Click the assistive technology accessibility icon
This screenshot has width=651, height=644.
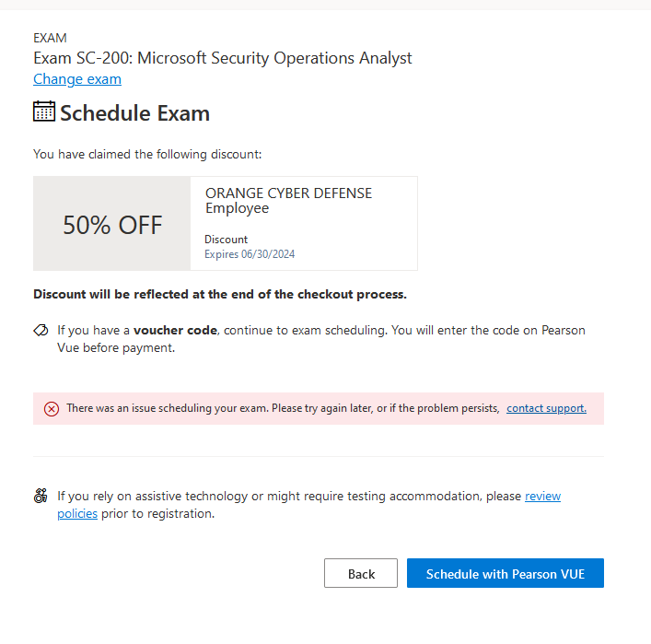41,496
